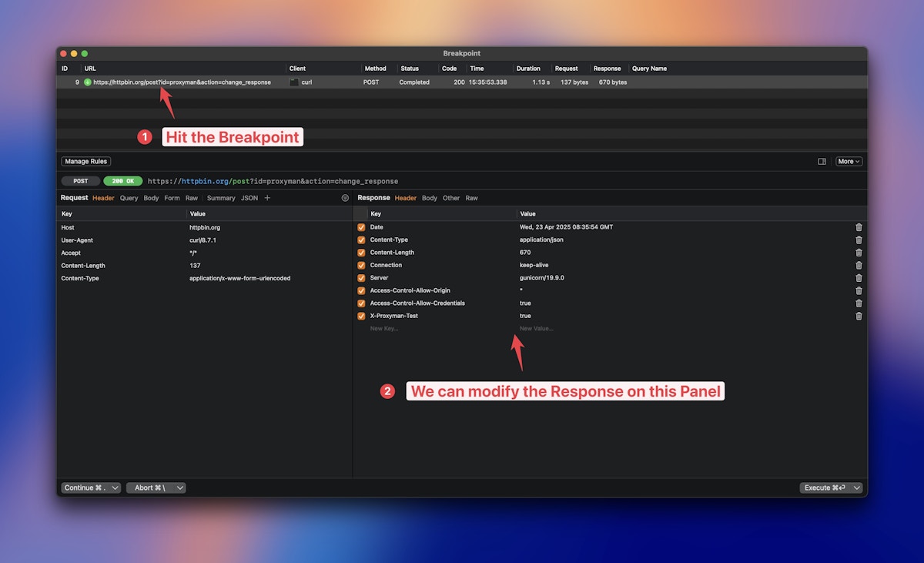Uncheck the Access-Control-Allow-Origin header
The height and width of the screenshot is (563, 924).
click(x=360, y=290)
